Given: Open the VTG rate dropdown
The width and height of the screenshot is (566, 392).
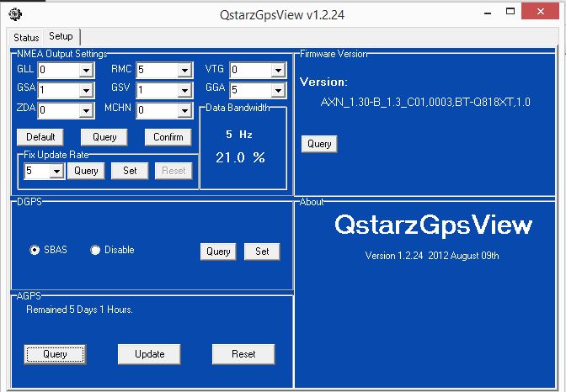Looking at the screenshot, I should (278, 70).
